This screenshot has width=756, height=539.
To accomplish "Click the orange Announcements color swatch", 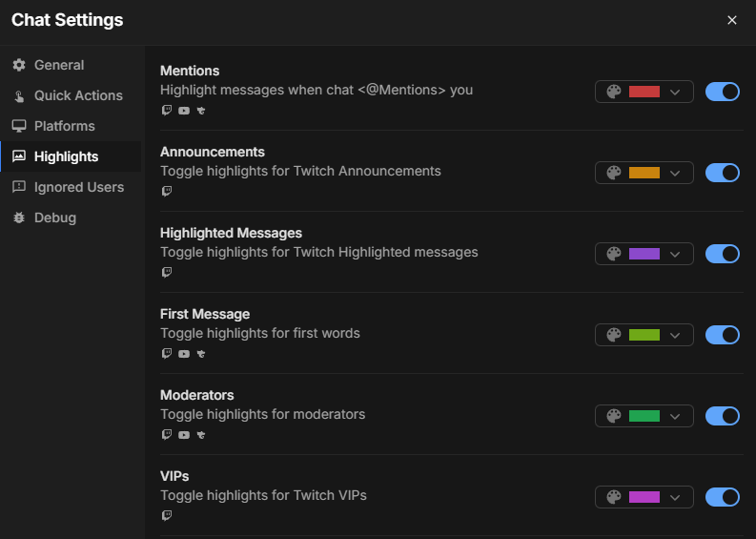I will tap(644, 173).
